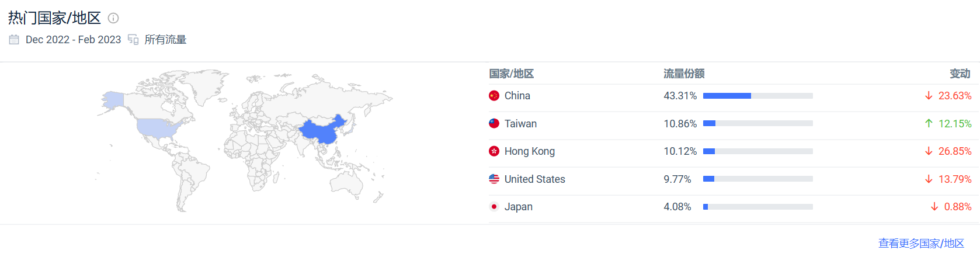
Task: Click Taiwan's green up arrow change indicator
Action: pos(929,124)
